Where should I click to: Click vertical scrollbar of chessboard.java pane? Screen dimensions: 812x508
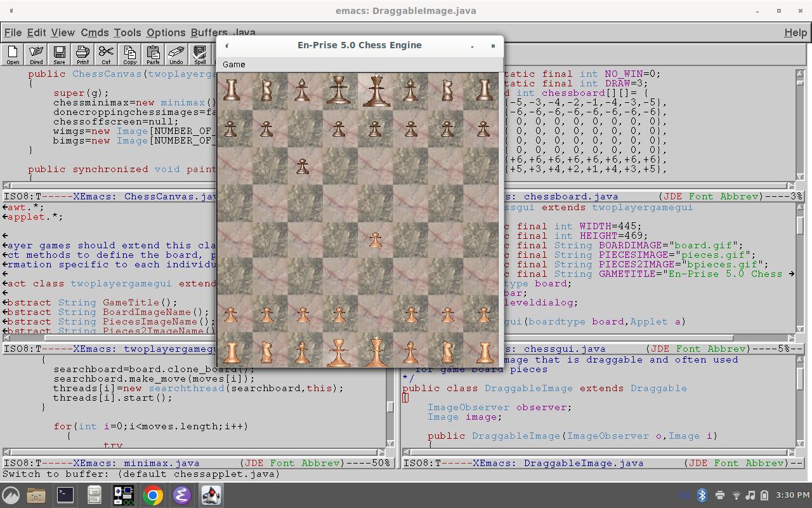[x=800, y=126]
